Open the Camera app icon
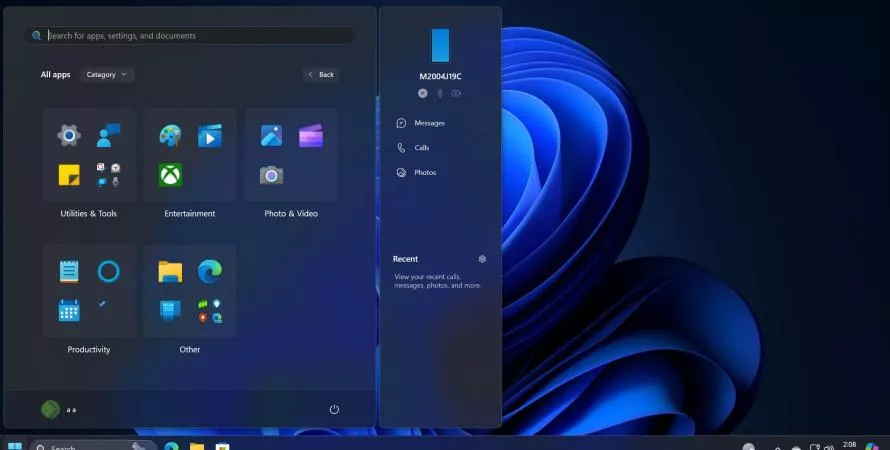 click(x=271, y=175)
